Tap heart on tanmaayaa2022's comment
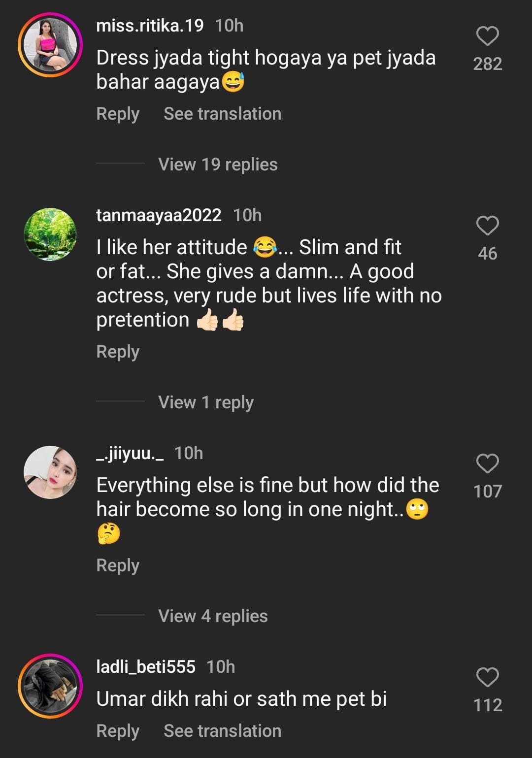 (x=487, y=226)
